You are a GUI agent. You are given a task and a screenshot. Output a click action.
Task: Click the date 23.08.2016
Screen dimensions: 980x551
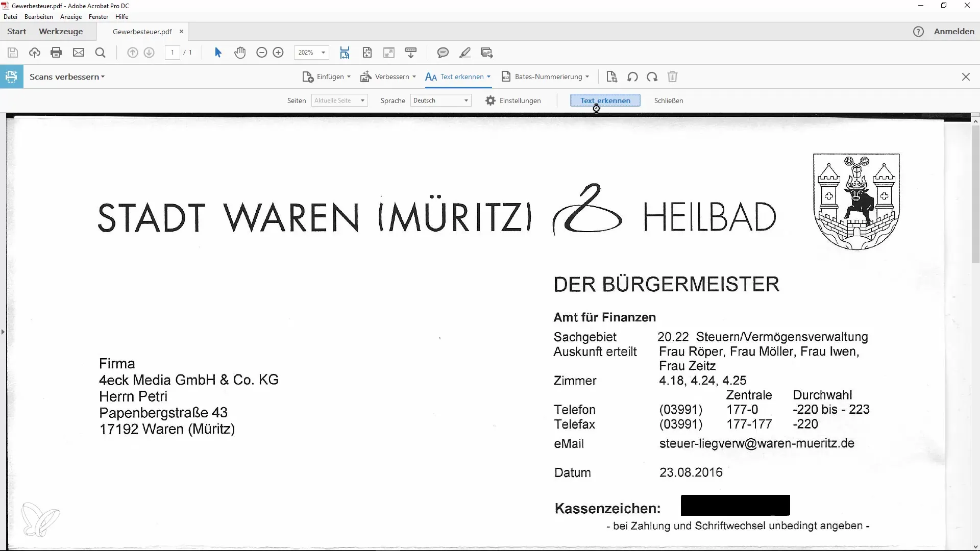coord(691,472)
